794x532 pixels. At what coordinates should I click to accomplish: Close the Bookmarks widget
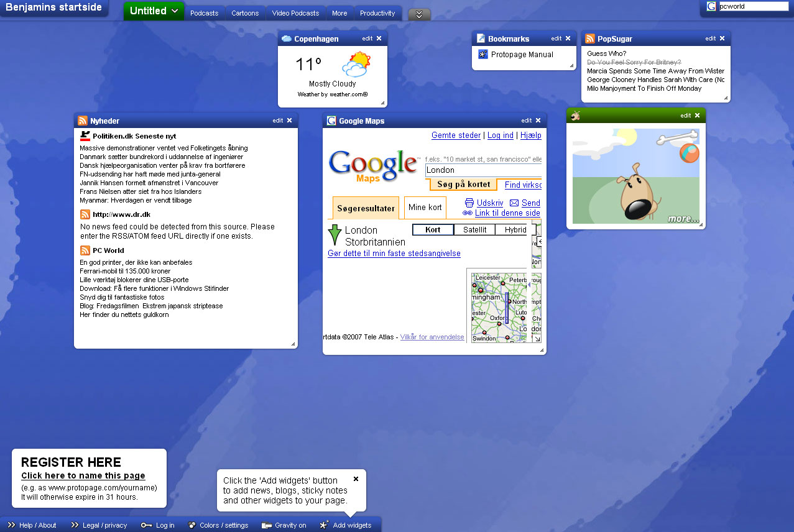tap(568, 39)
